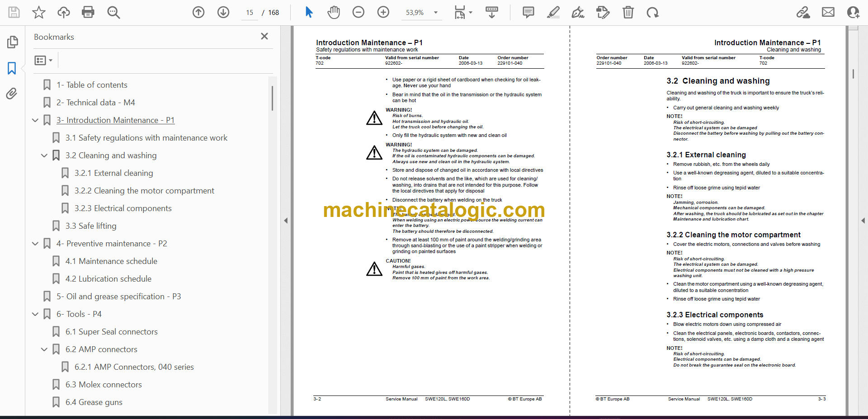The image size is (868, 419).
Task: Open bookmark 6.3 Molex connectors
Action: click(x=104, y=385)
